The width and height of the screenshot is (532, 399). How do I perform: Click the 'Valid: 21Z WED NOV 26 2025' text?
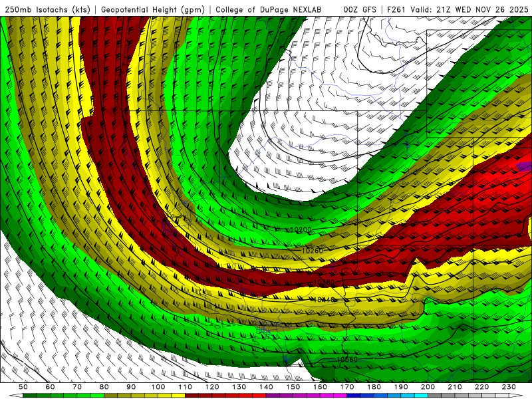point(469,10)
